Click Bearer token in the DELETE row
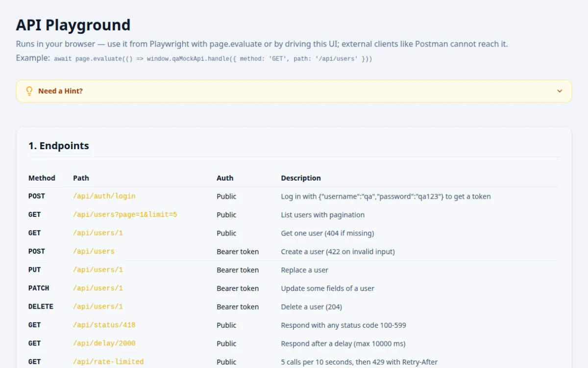Image resolution: width=588 pixels, height=368 pixels. coord(238,307)
